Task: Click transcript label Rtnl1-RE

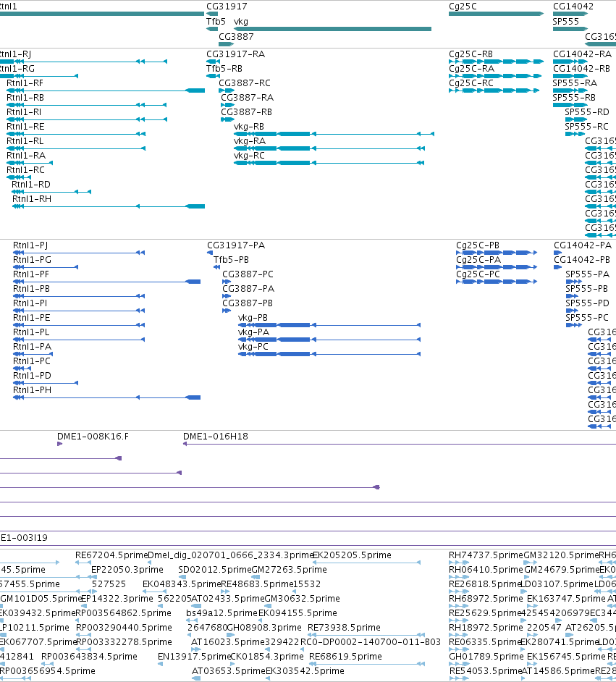Action: (25, 127)
